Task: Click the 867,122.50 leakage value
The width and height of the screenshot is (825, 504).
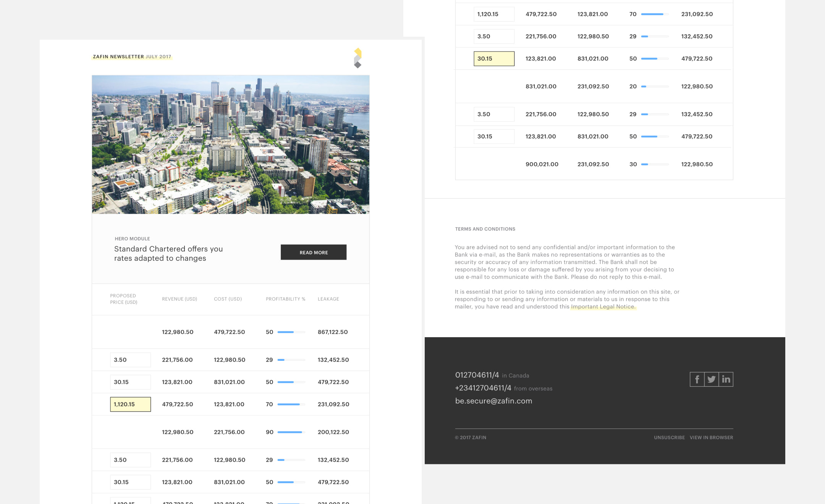Action: (x=333, y=332)
